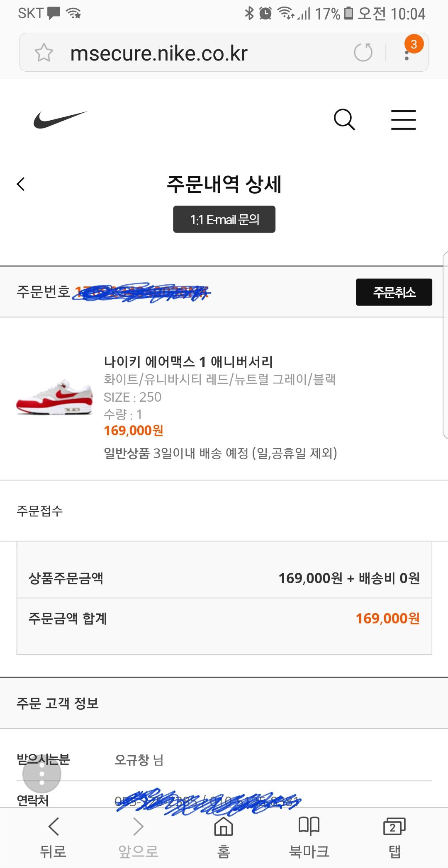Open the search magnifier icon
Image resolution: width=448 pixels, height=868 pixels.
pyautogui.click(x=344, y=120)
